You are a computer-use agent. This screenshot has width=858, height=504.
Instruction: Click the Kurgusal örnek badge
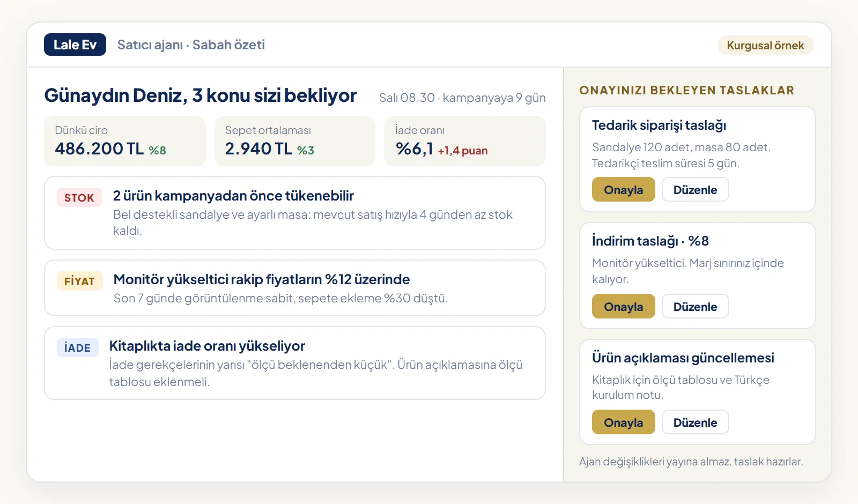point(765,46)
